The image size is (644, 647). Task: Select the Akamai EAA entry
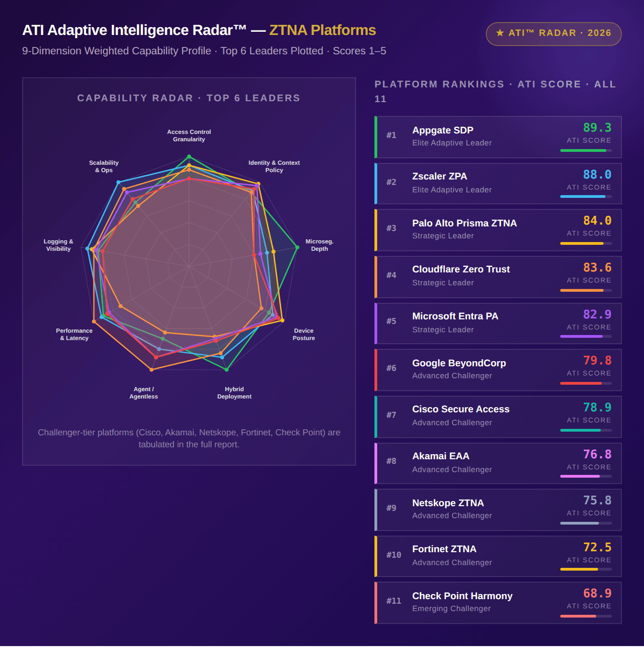498,463
